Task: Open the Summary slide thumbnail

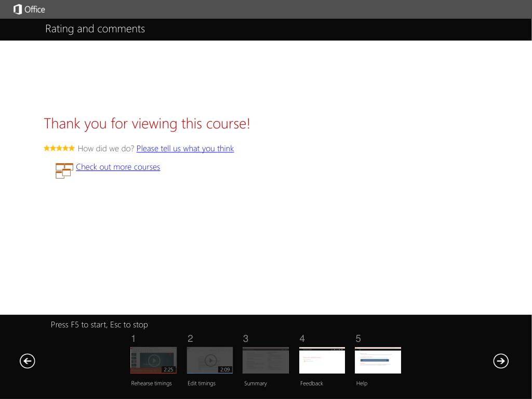Action: pyautogui.click(x=265, y=360)
